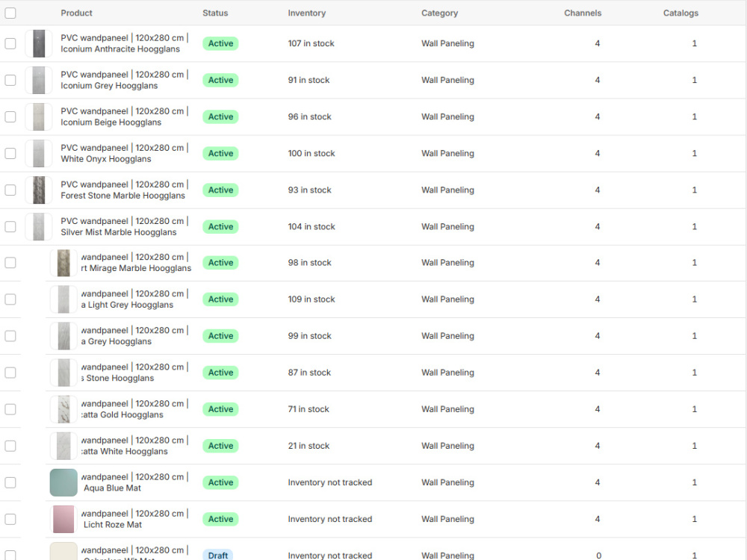This screenshot has width=747, height=560.
Task: Open Mirage Marble Hoogglans product thumbnail
Action: 63,263
